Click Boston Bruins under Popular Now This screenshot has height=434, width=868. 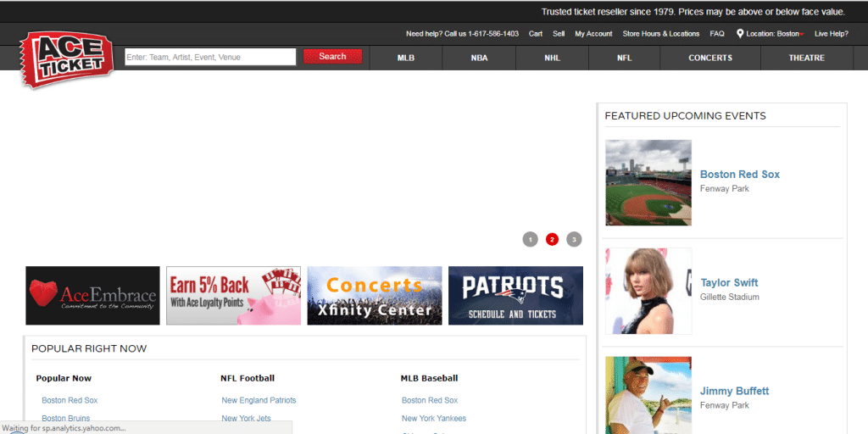pos(66,419)
